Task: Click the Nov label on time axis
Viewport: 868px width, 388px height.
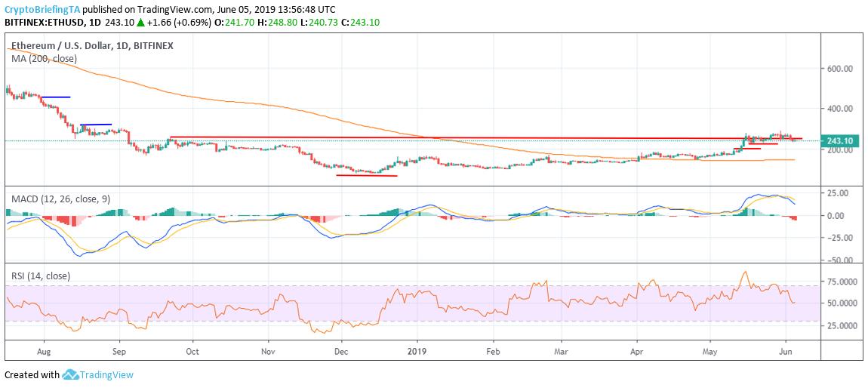Action: (268, 350)
